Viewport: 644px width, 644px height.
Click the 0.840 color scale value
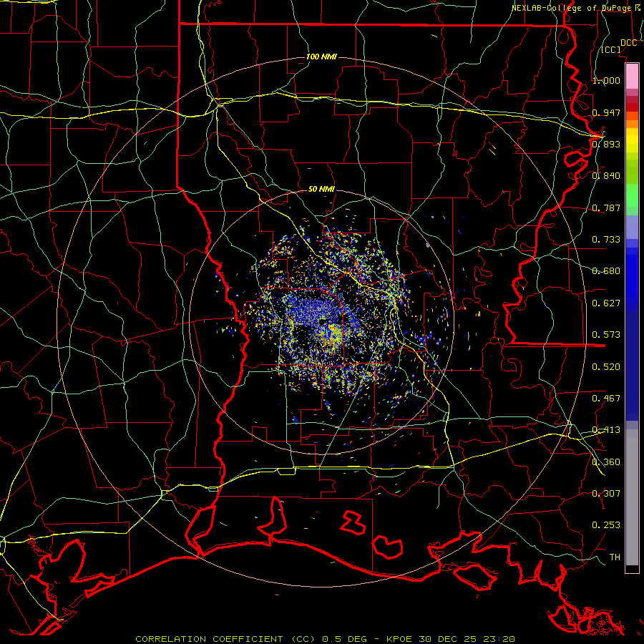606,175
